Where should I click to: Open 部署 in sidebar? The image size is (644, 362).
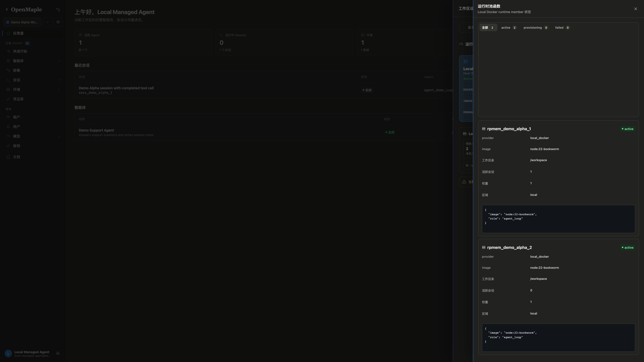point(32,70)
